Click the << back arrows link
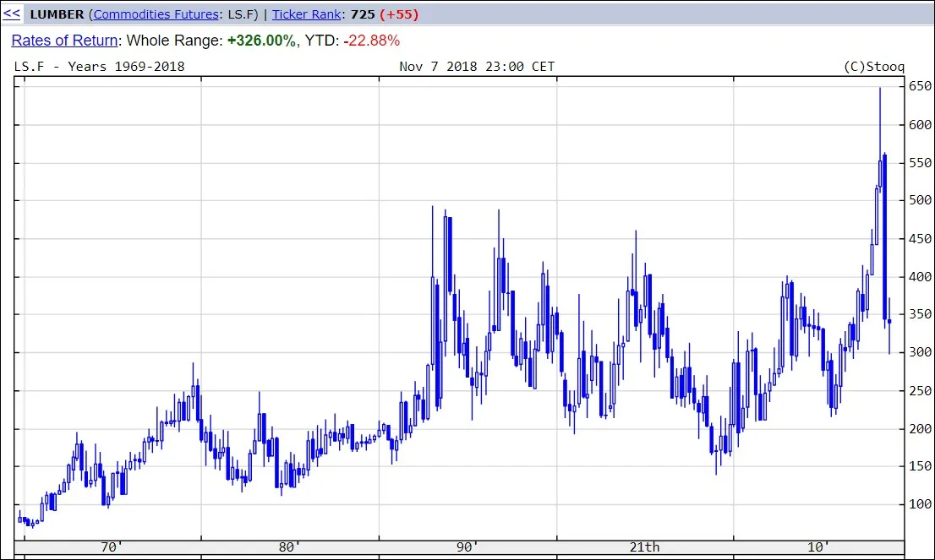 11,14
